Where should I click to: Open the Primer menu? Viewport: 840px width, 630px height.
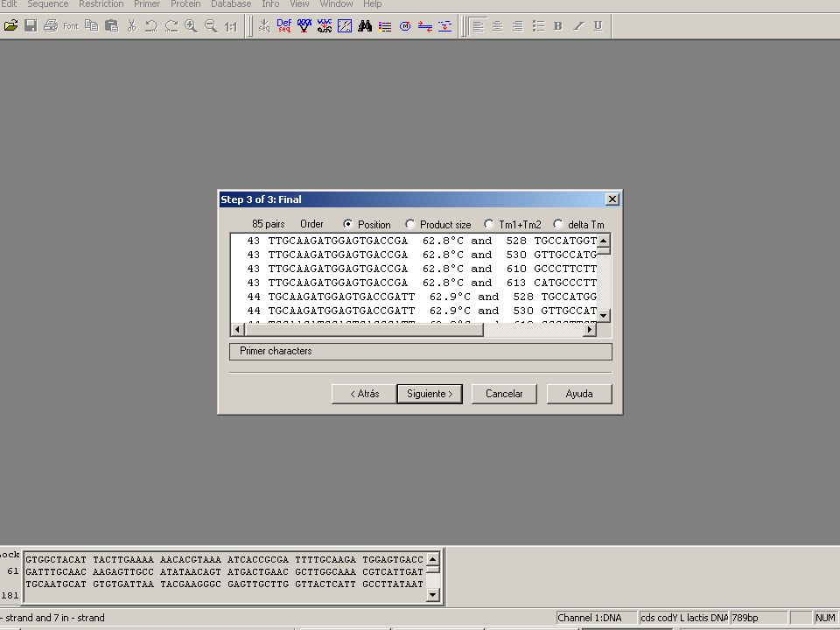tap(147, 4)
